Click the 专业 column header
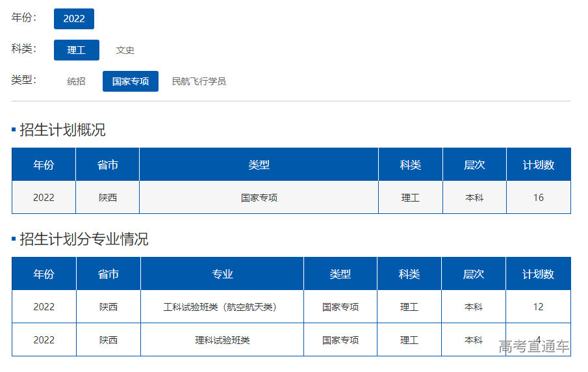The width and height of the screenshot is (588, 372). tap(222, 274)
